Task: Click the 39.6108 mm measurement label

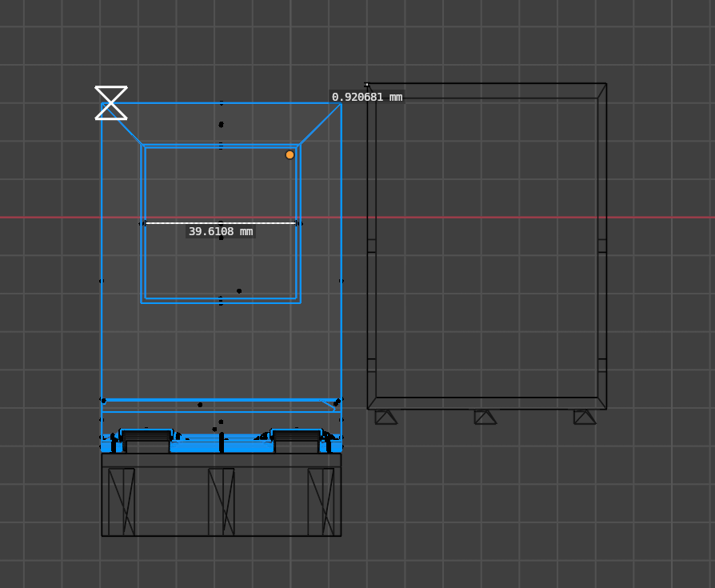Action: 221,232
